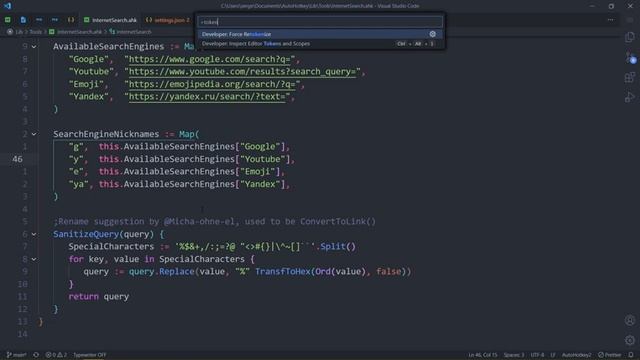Configure keybinding gear for Force Retokenize
Image resolution: width=640 pixels, height=360 pixels.
[x=433, y=34]
